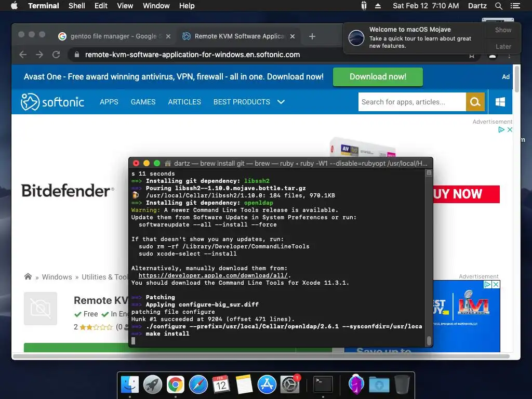Click the eject icon in menu bar
Image resolution: width=532 pixels, height=399 pixels.
tap(378, 6)
